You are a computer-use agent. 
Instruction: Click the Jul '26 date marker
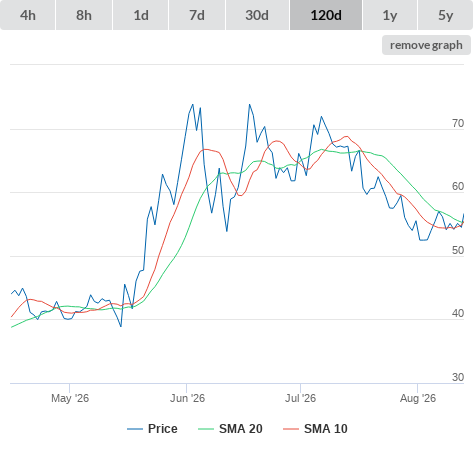pyautogui.click(x=300, y=398)
